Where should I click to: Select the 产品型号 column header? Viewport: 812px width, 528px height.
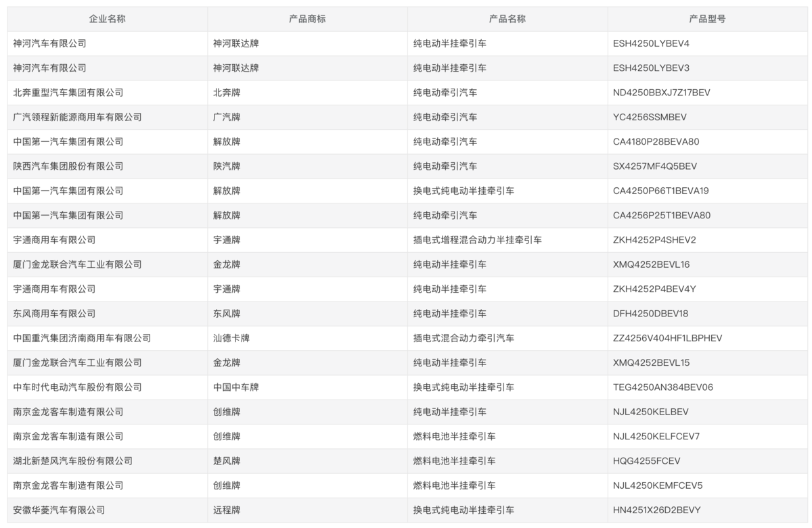click(707, 19)
